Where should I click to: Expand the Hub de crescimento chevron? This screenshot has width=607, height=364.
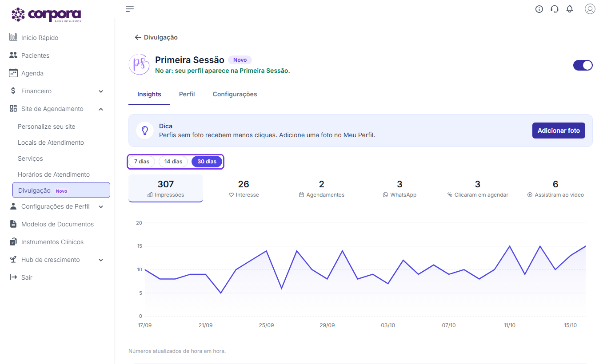[x=101, y=260]
